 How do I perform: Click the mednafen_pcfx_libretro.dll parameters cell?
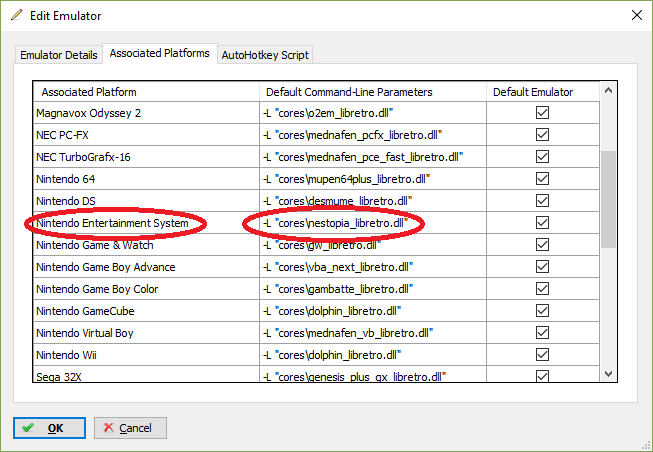pyautogui.click(x=373, y=135)
